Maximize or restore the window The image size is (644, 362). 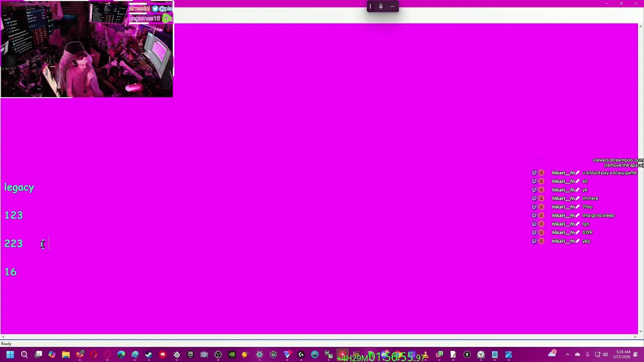point(621,4)
